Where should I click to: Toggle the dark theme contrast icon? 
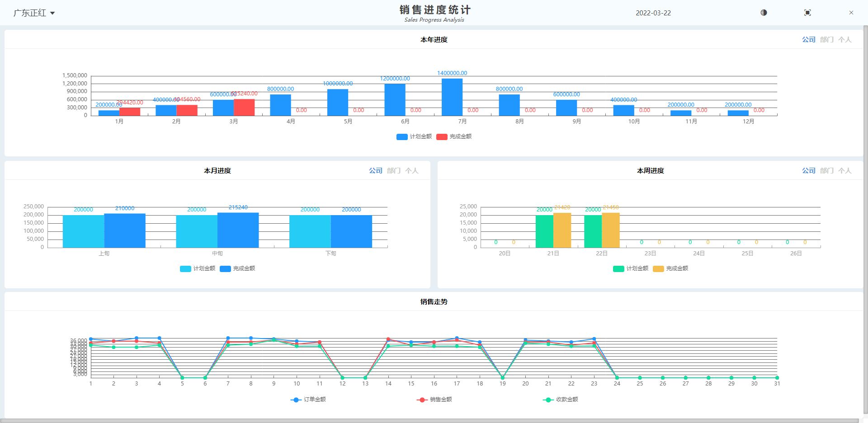click(764, 13)
